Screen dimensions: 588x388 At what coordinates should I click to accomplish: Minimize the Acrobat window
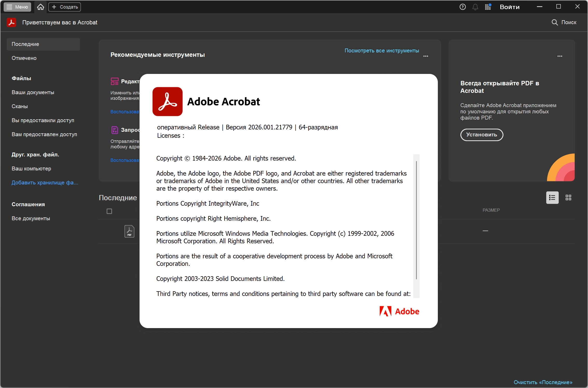coord(540,7)
